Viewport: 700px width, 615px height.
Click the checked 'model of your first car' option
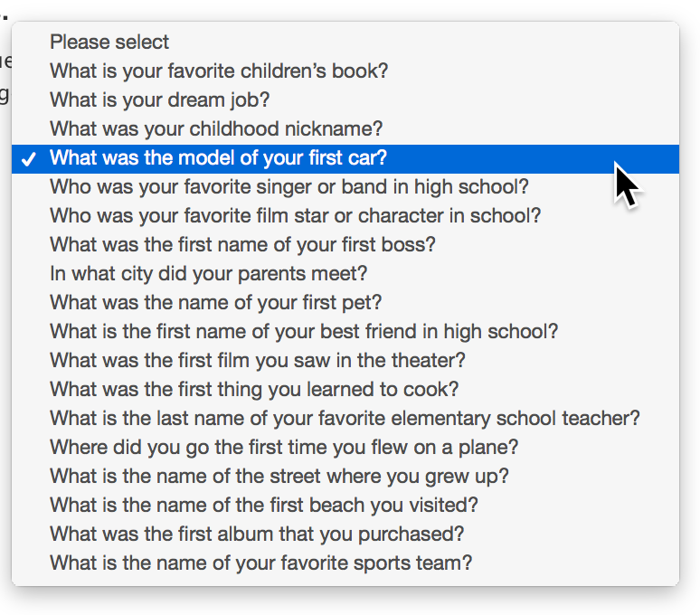pos(345,158)
